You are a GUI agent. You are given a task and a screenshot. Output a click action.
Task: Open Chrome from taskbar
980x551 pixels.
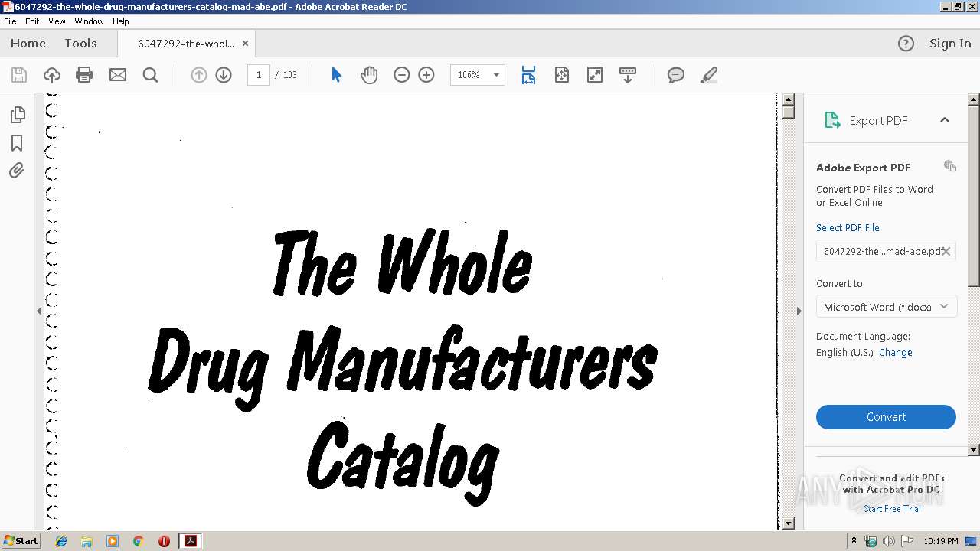pyautogui.click(x=138, y=541)
